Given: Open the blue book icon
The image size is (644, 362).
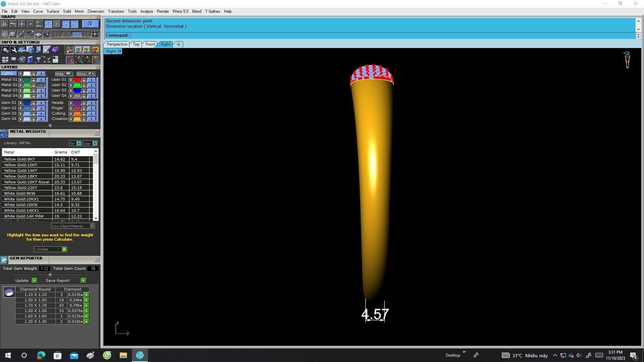Looking at the screenshot, I should pyautogui.click(x=30, y=60).
